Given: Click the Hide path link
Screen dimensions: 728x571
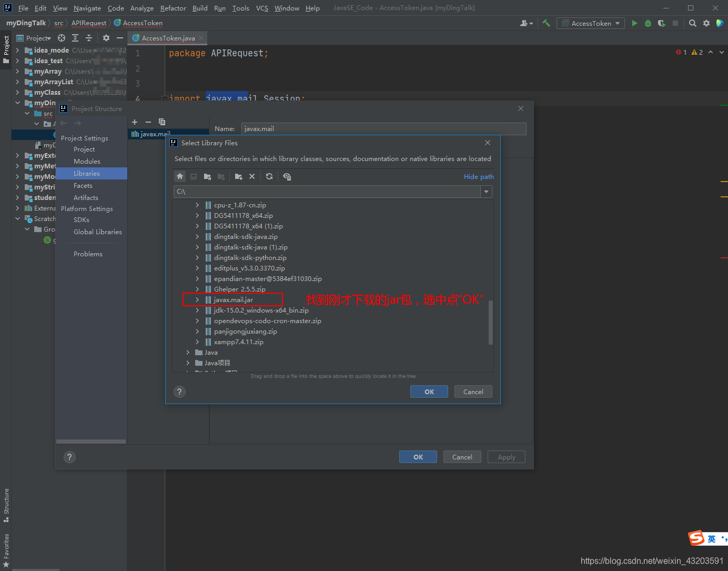Looking at the screenshot, I should click(479, 177).
